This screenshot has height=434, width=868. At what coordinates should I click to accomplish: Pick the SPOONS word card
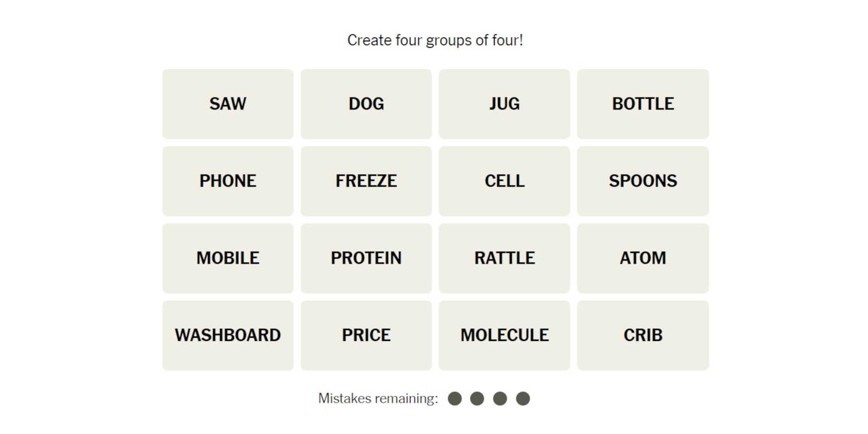643,181
